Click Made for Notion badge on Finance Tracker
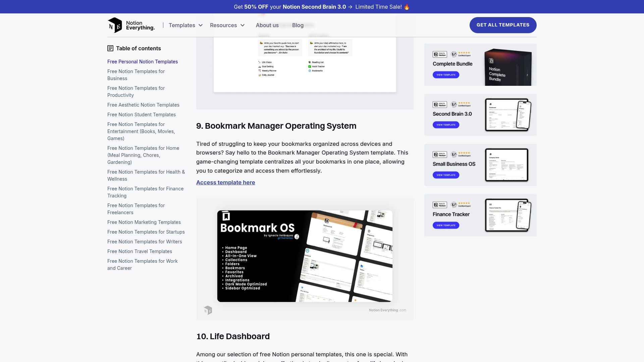This screenshot has height=362, width=644. click(440, 205)
